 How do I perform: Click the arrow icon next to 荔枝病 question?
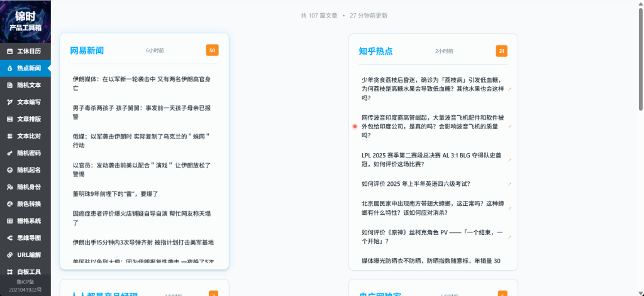509,89
